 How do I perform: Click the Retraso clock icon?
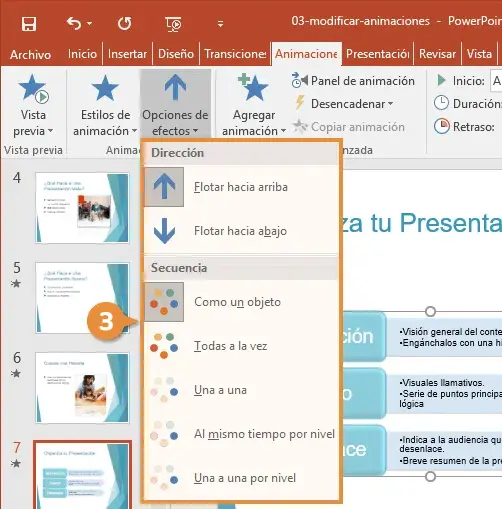442,126
